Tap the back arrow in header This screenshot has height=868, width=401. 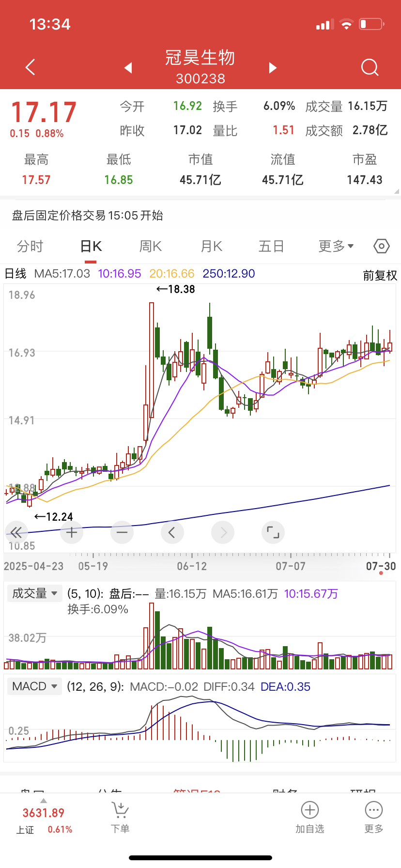coord(30,67)
